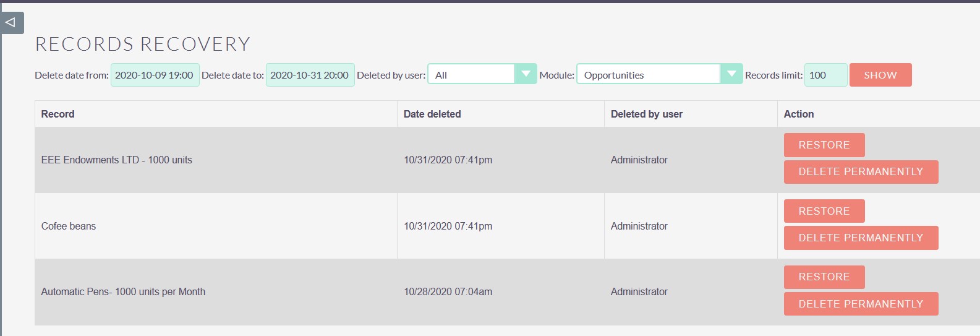This screenshot has height=336, width=980.
Task: Focus the Records limit input
Action: [825, 75]
